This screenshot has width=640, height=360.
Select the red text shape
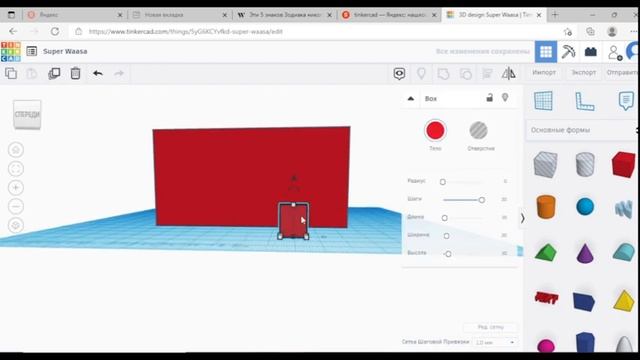(546, 298)
